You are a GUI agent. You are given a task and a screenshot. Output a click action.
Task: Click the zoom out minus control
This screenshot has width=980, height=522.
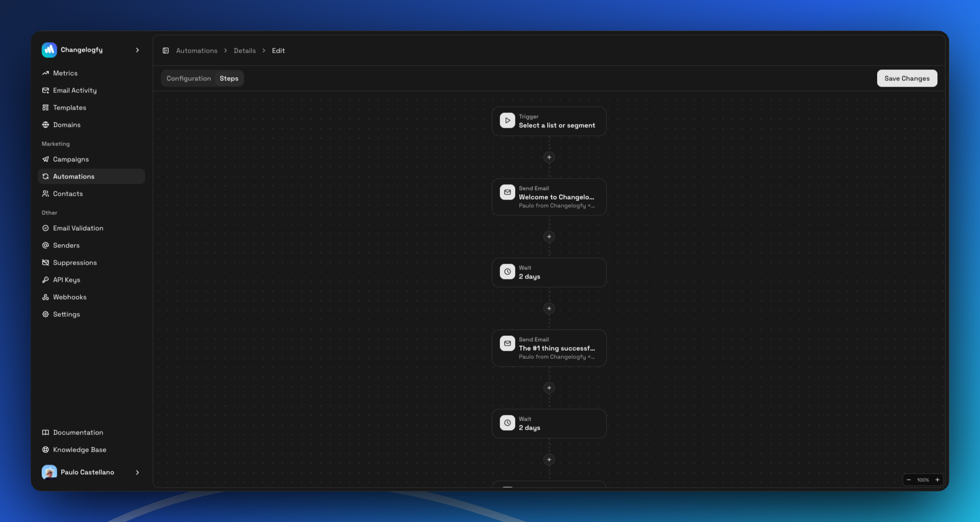coord(909,479)
